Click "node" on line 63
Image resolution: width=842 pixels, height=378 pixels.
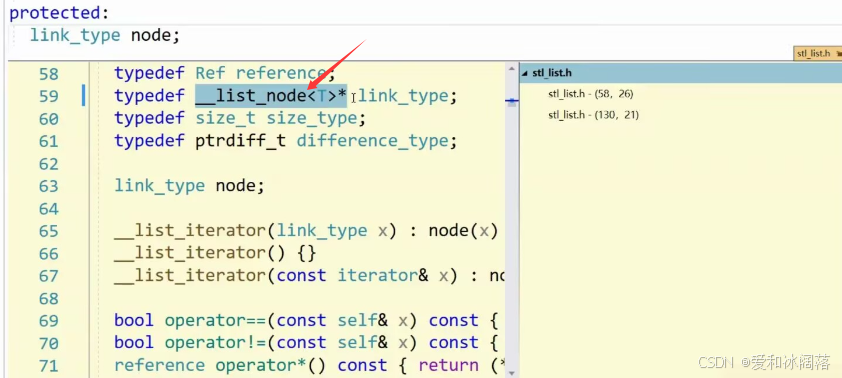tap(235, 186)
